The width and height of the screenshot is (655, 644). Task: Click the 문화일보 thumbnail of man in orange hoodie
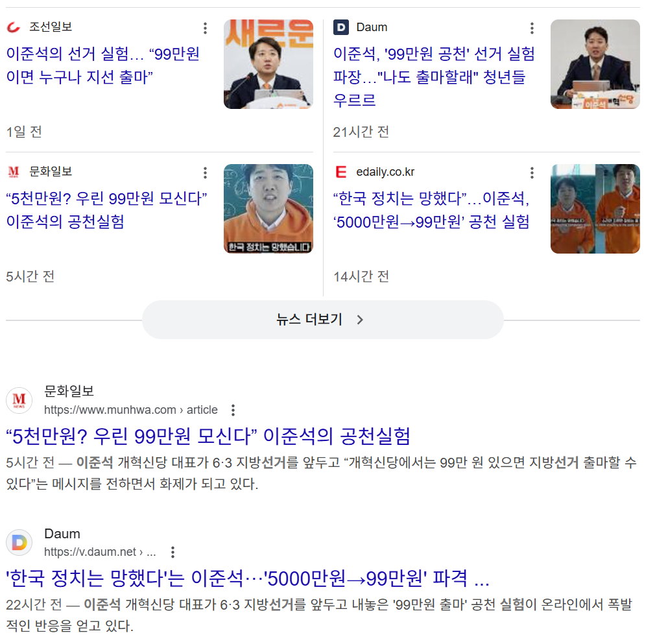click(x=268, y=209)
